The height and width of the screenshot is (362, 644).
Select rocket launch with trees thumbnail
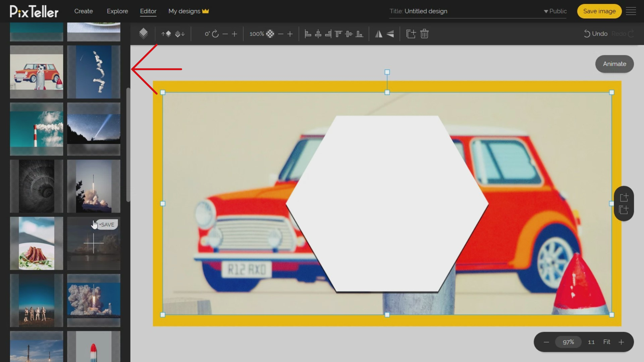click(94, 186)
